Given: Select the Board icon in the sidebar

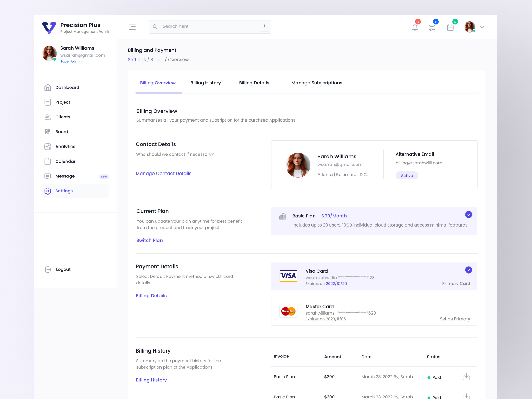Looking at the screenshot, I should (x=48, y=132).
